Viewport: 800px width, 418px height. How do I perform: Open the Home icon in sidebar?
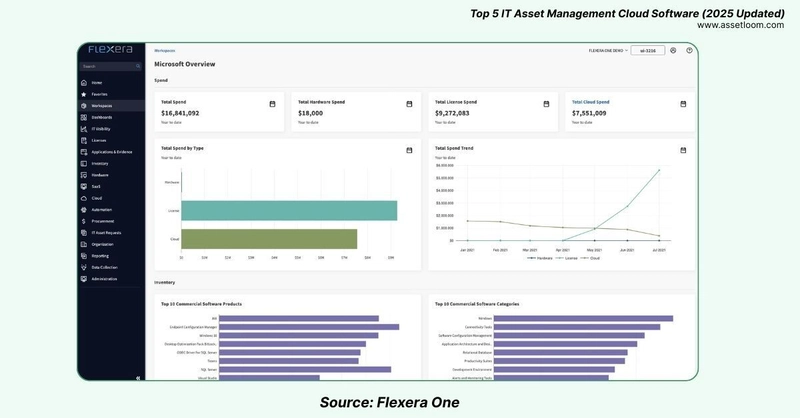[x=84, y=83]
